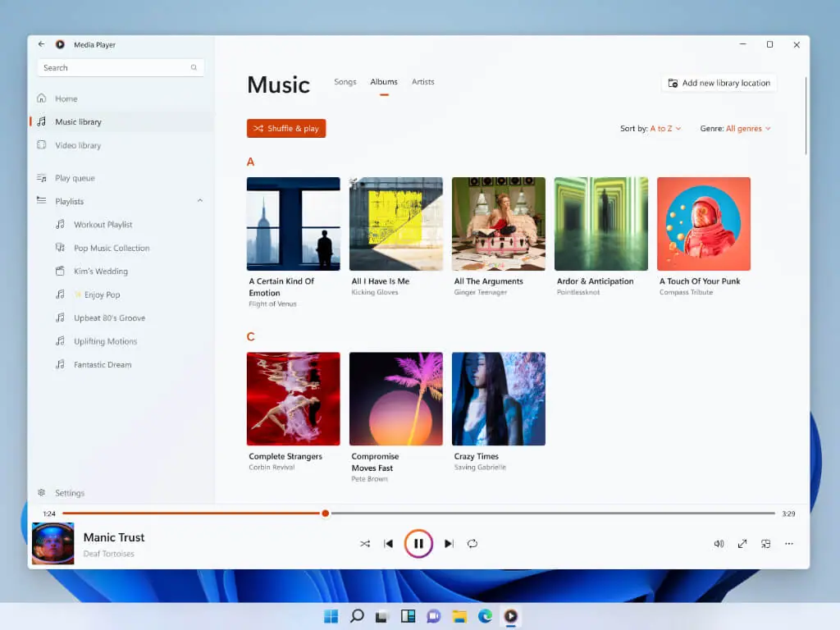
Task: Click Manic Trust now playing artwork
Action: click(53, 544)
